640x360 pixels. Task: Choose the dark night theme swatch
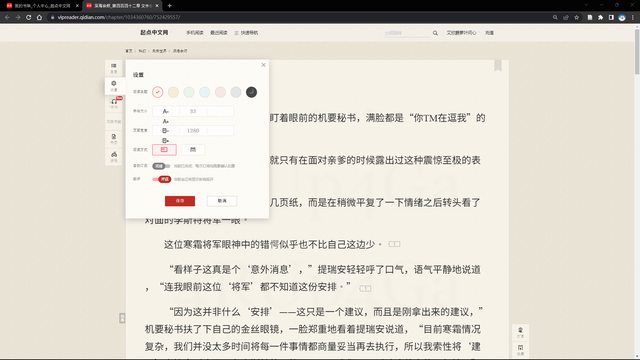pos(251,92)
